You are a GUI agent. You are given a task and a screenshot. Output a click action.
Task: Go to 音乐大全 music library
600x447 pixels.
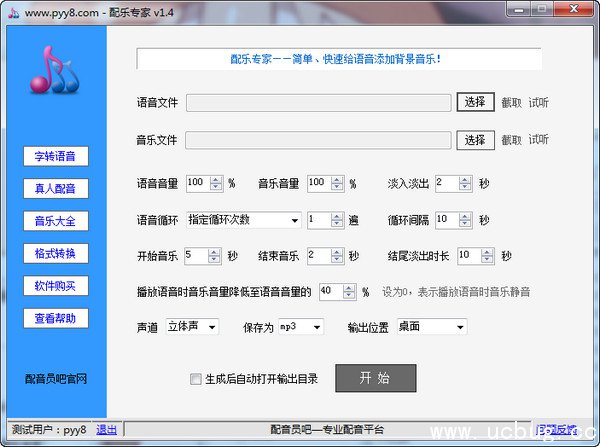point(55,220)
